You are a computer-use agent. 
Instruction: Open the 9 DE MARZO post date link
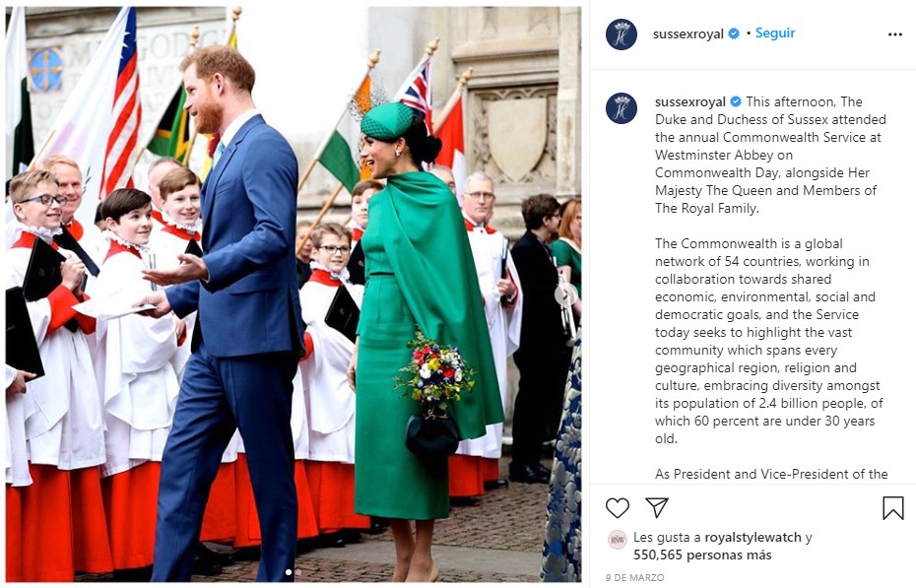pyautogui.click(x=634, y=577)
